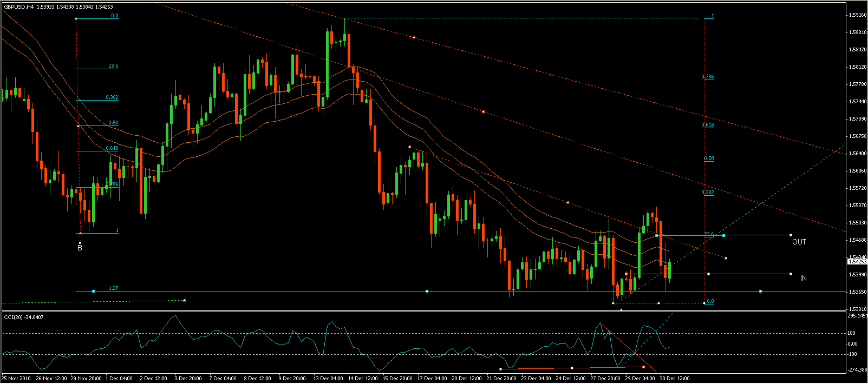Click the current price tag 1.54253

tap(857, 262)
